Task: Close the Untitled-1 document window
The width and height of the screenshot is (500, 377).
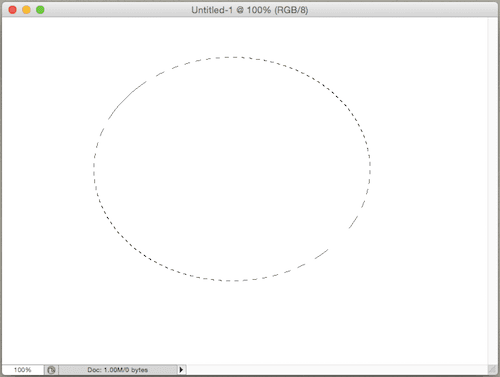Action: coord(13,10)
